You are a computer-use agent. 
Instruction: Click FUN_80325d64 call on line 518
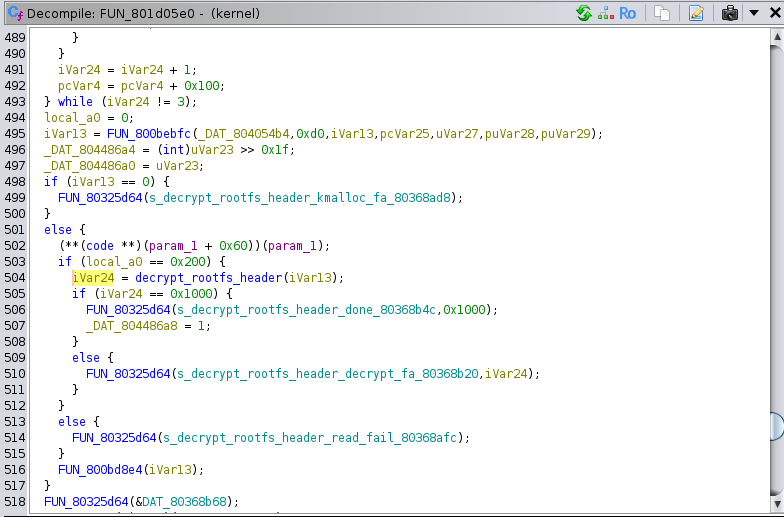86,502
